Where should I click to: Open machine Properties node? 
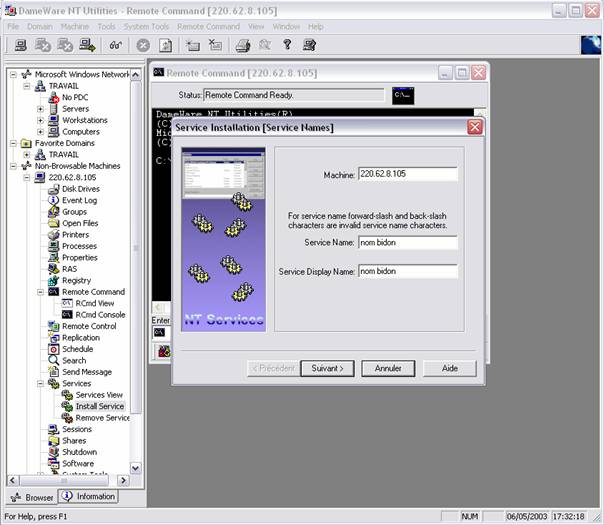[80, 258]
